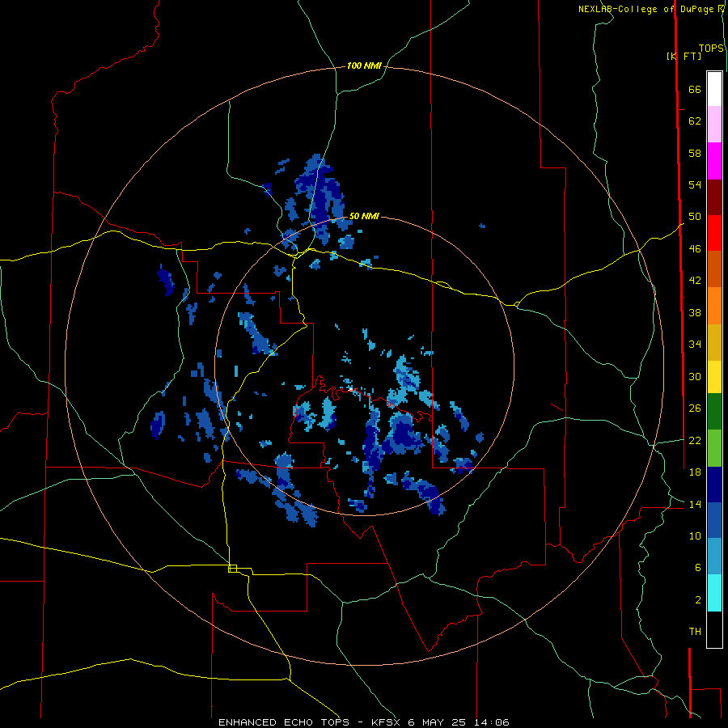Screen dimensions: 728x728
Task: Click the light pink 62 kft legend swatch
Action: [714, 125]
